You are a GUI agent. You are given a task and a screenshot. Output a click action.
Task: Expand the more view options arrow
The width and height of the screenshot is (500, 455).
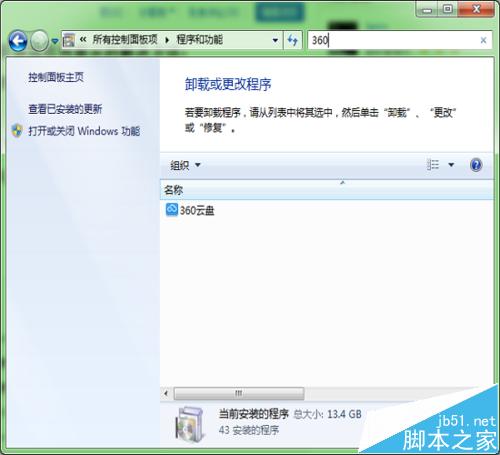451,165
